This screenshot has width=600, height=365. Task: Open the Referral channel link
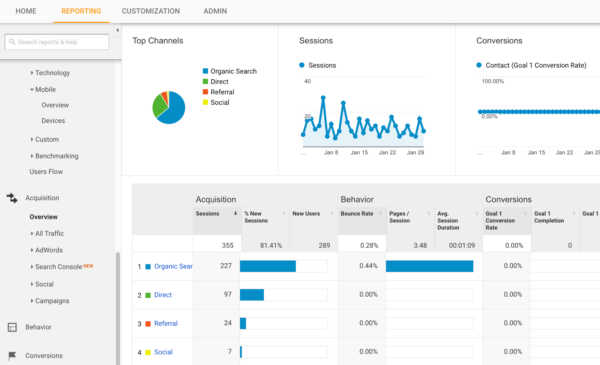point(166,323)
